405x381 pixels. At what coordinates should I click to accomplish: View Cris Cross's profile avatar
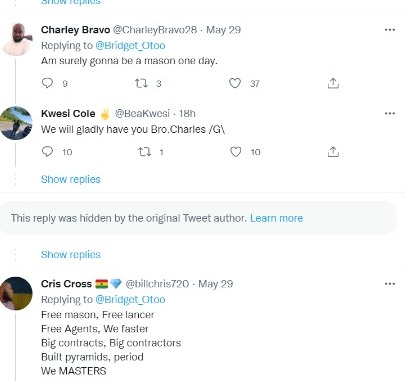16,293
